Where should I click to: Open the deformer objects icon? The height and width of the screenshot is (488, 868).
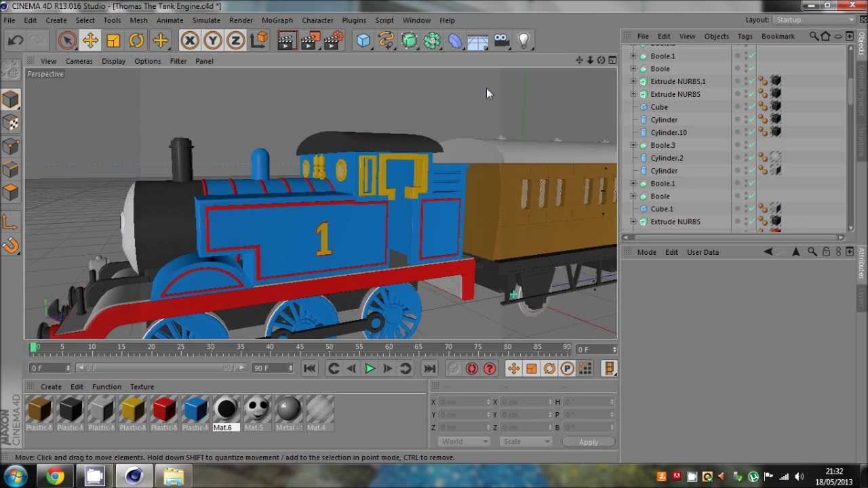456,41
